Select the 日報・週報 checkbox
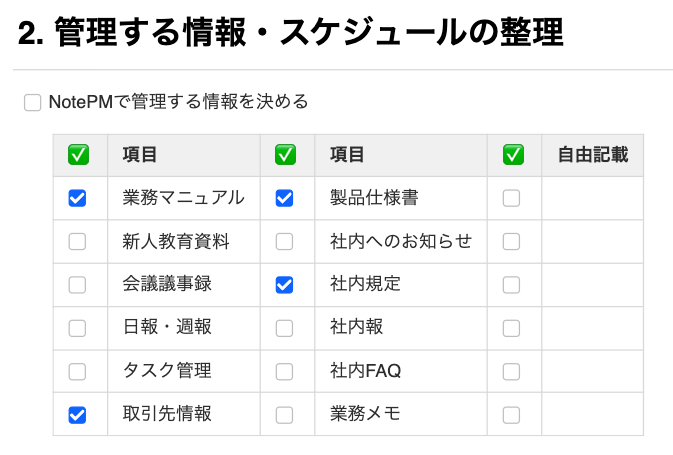The width and height of the screenshot is (673, 455). point(77,328)
